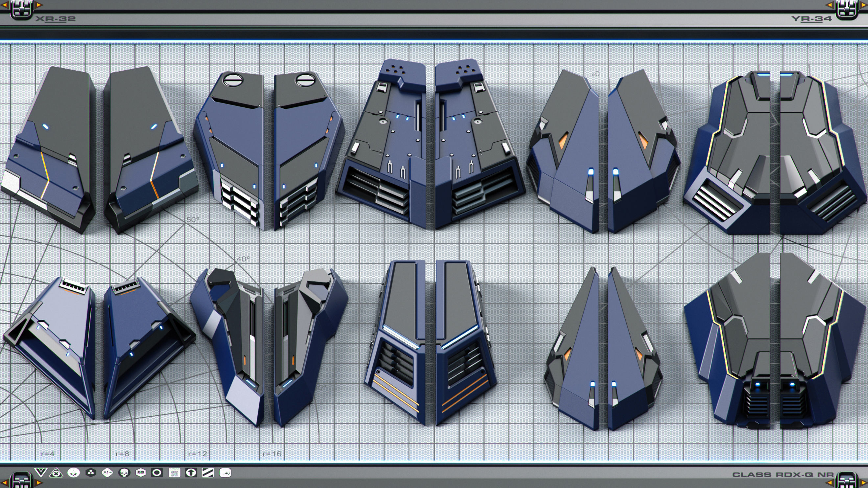Click the CLASS RDX-Q NR text
The image size is (868, 488).
(x=783, y=475)
